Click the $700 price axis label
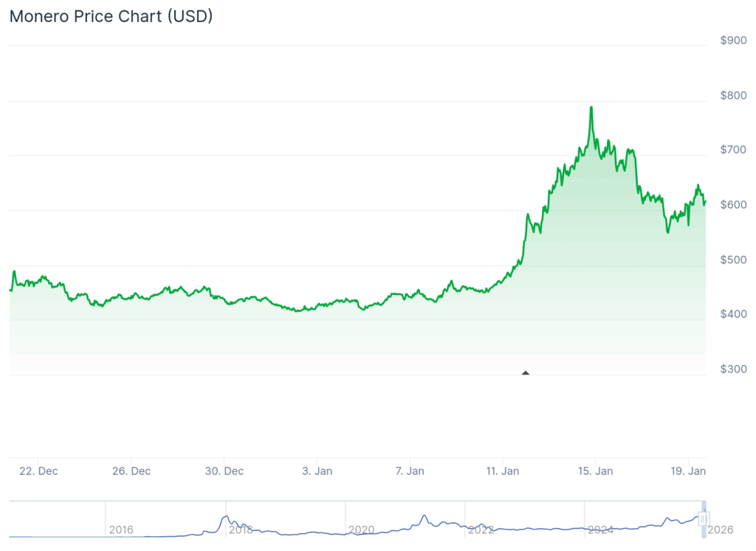This screenshot has width=756, height=551. pyautogui.click(x=733, y=150)
